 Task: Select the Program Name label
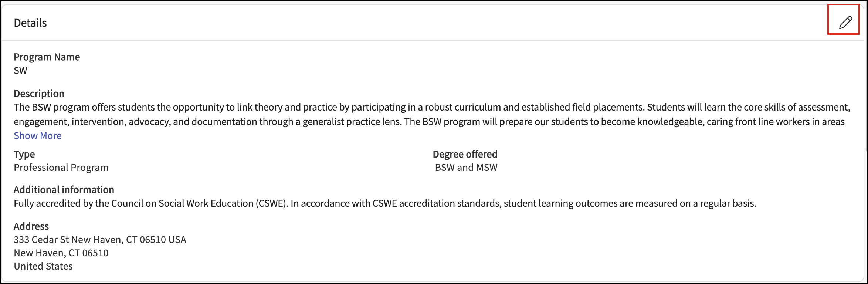pyautogui.click(x=47, y=57)
